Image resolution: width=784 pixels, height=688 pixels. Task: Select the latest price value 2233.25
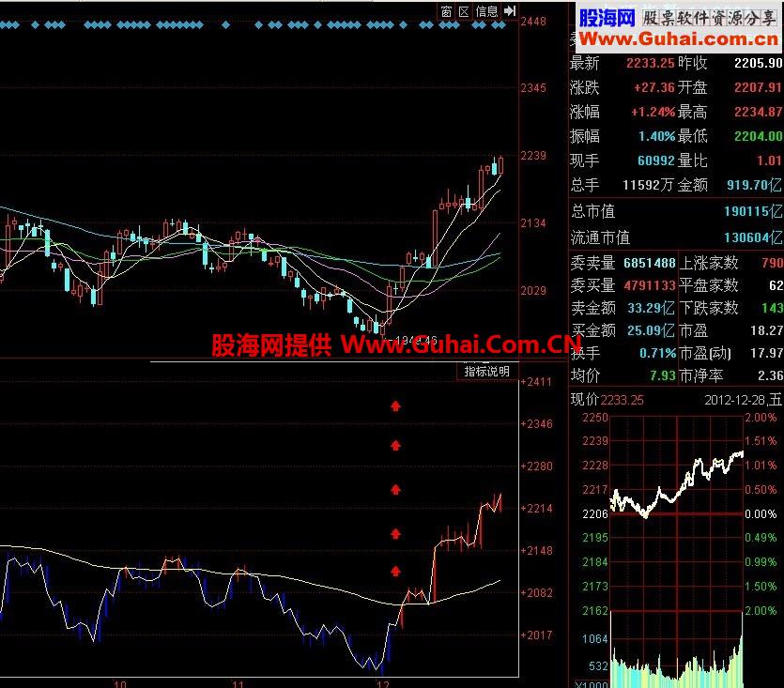650,63
